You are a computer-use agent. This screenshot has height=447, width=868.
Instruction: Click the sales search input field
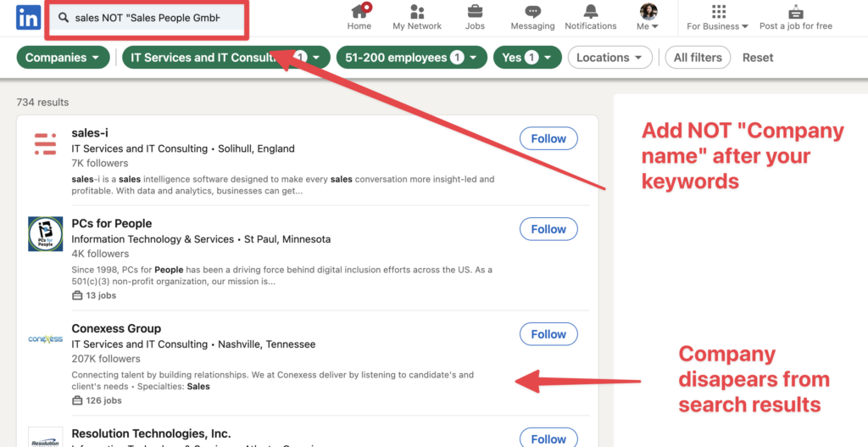click(x=147, y=19)
